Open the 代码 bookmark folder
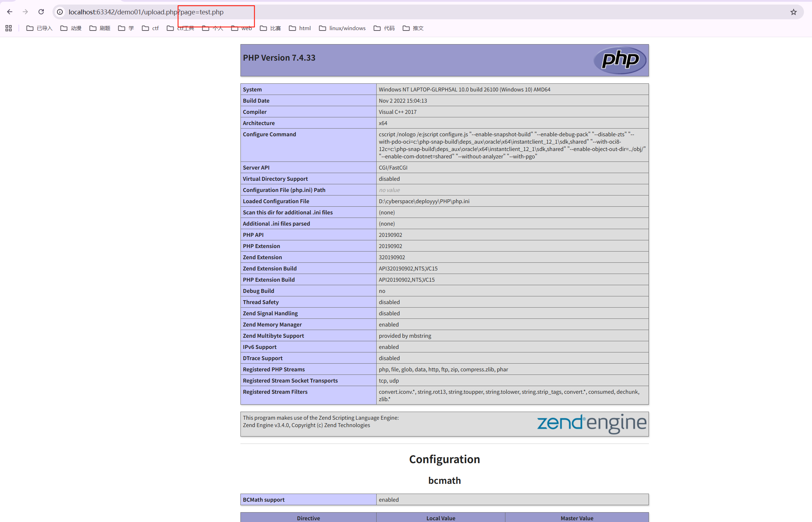The width and height of the screenshot is (812, 522). click(x=384, y=28)
